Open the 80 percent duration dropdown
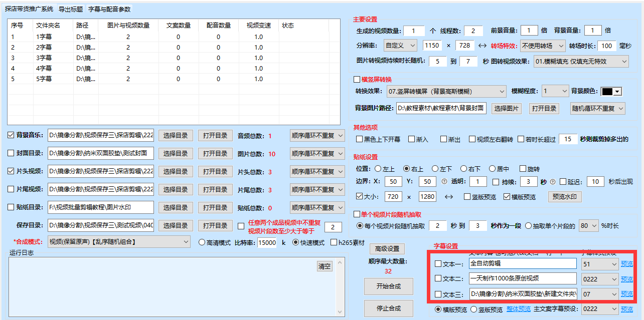The width and height of the screenshot is (644, 320). point(589,226)
